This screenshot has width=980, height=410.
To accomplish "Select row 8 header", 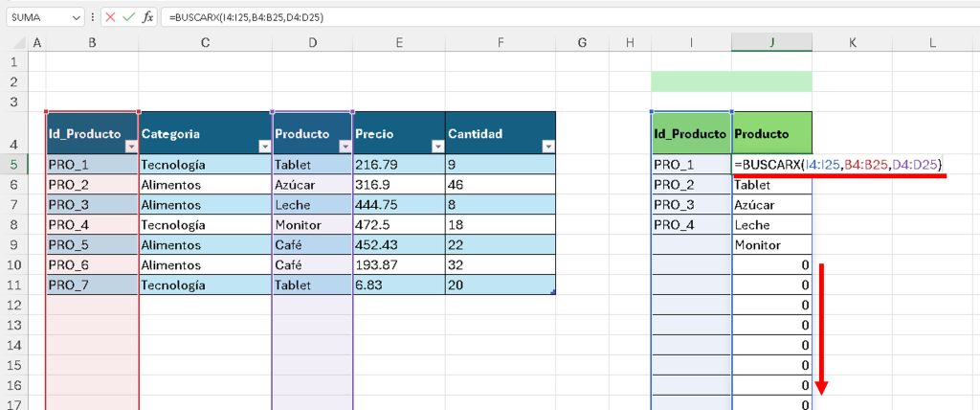I will [13, 225].
